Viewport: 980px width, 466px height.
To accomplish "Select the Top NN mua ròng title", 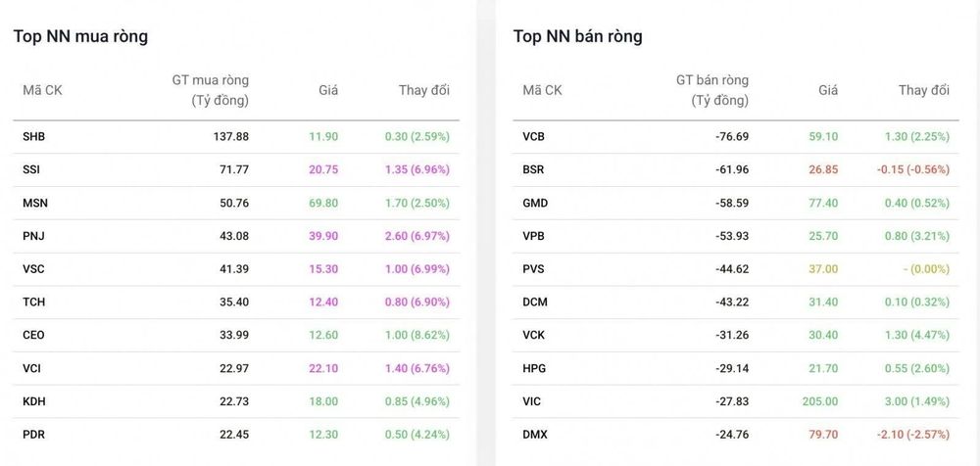I will pos(80,36).
